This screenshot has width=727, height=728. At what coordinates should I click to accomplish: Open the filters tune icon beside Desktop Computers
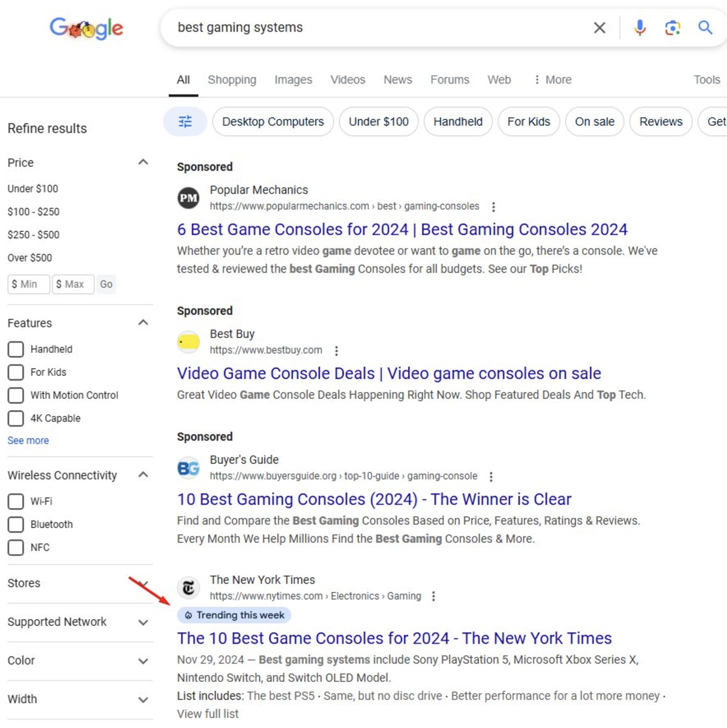point(185,121)
